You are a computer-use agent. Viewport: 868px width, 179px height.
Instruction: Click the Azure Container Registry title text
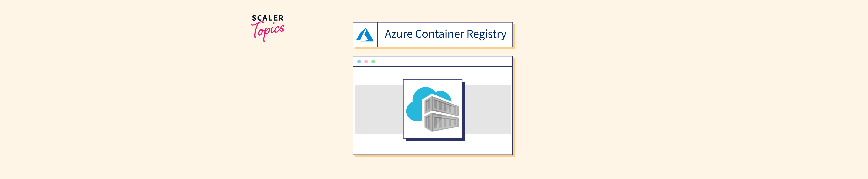tap(445, 34)
